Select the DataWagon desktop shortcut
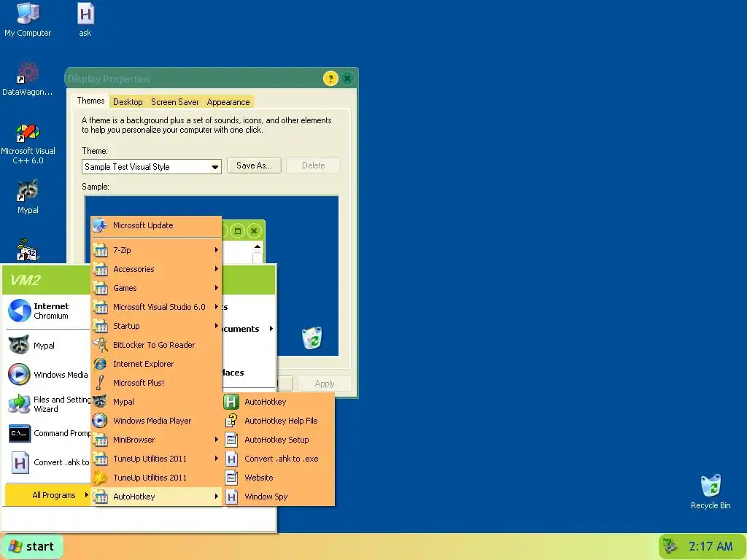 click(x=28, y=79)
